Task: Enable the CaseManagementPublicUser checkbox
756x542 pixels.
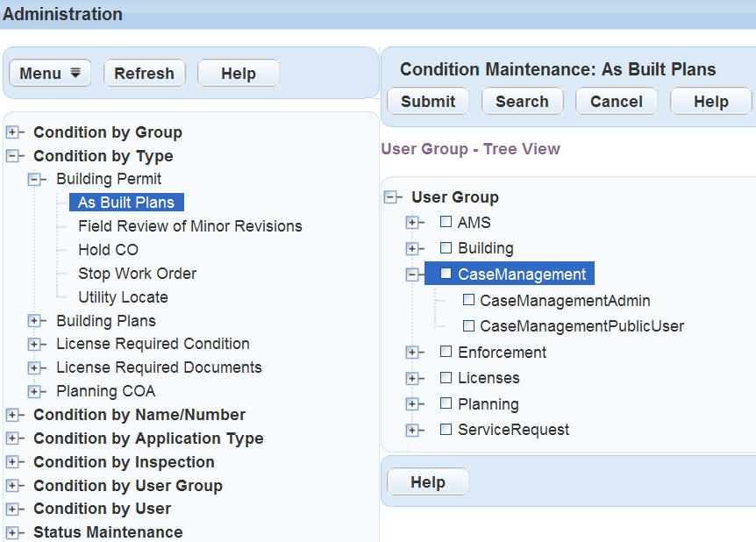Action: [468, 326]
